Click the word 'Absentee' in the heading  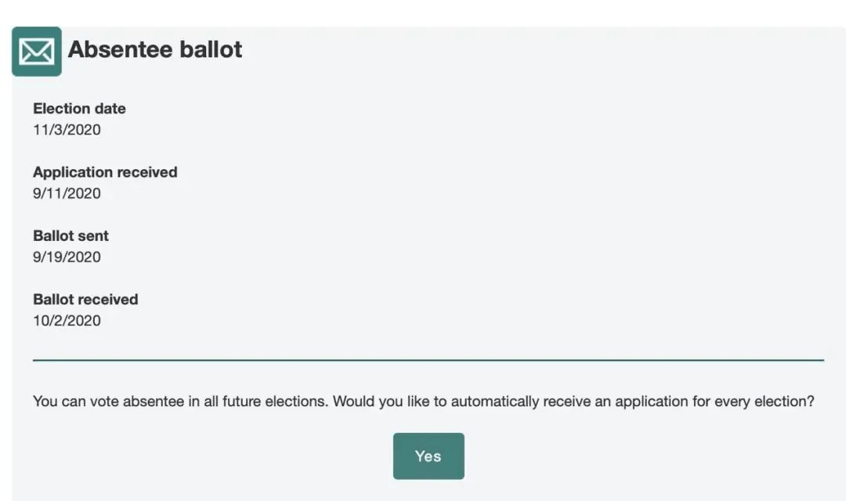[121, 49]
